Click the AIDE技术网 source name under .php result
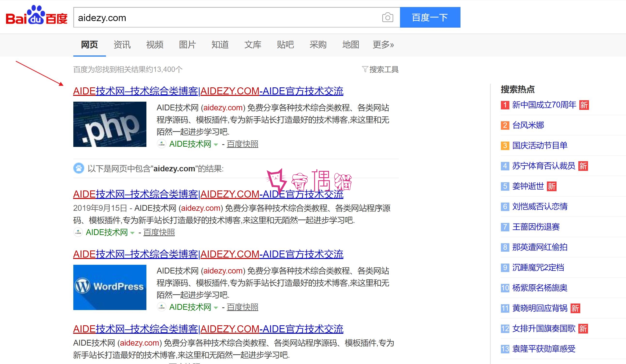626x364 pixels. tap(190, 144)
